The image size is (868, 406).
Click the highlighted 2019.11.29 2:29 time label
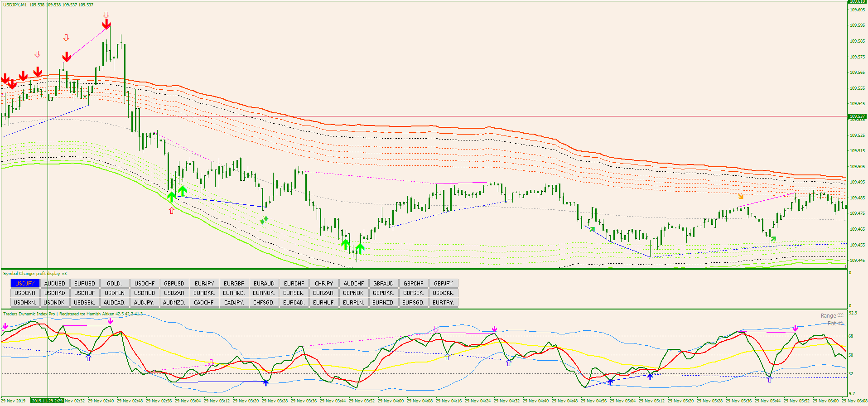point(47,401)
